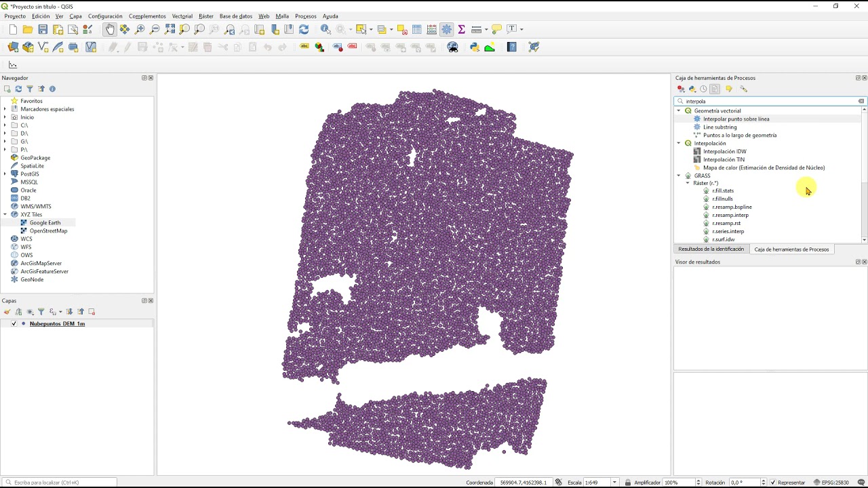Toggle the Processing Toolbox gear icon
The width and height of the screenshot is (868, 488).
click(x=447, y=29)
